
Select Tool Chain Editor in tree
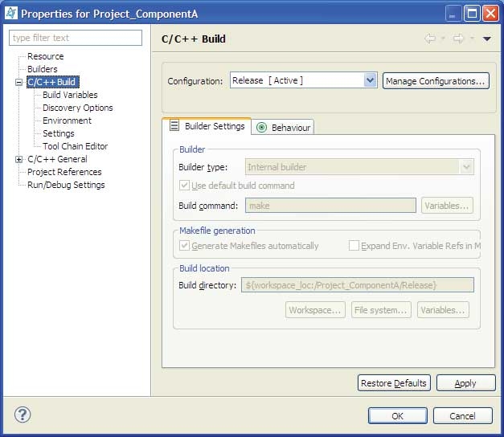[x=75, y=146]
